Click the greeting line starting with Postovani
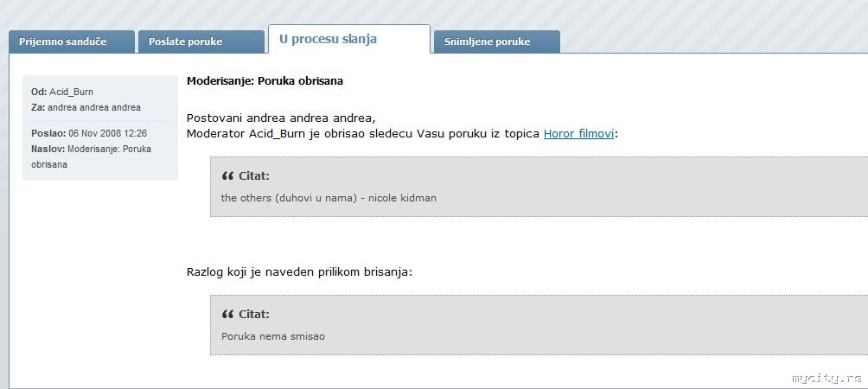This screenshot has width=868, height=389. click(282, 118)
